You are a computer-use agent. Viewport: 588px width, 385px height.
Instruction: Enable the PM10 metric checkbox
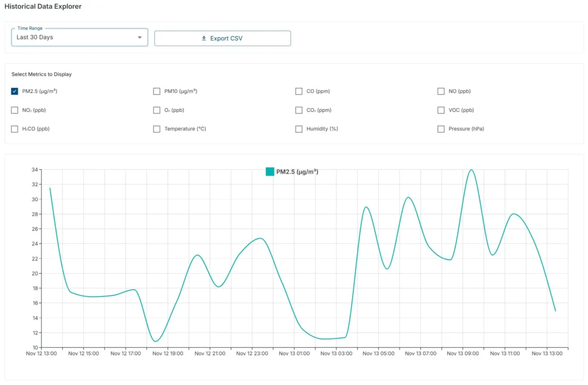(x=157, y=91)
